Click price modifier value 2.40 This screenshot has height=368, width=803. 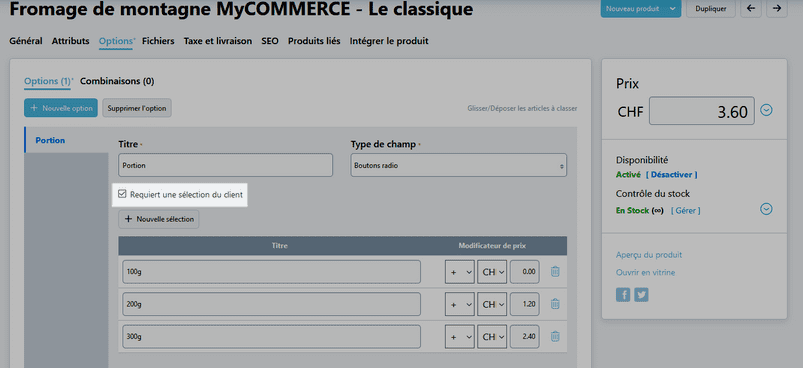524,337
